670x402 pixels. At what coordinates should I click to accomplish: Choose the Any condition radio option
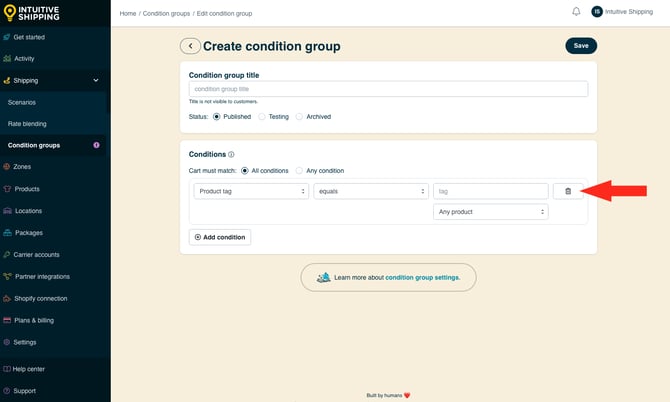(x=300, y=171)
